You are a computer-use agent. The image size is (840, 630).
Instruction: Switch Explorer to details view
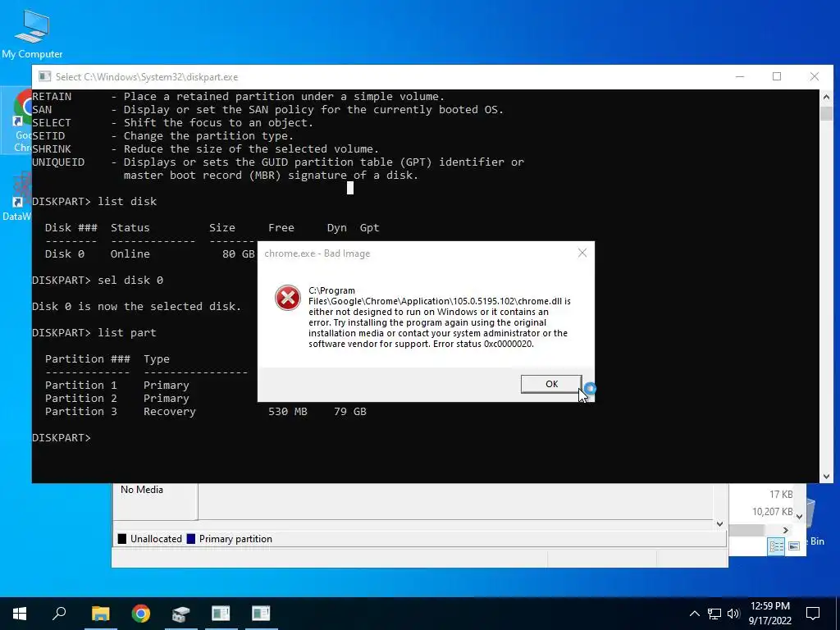pyautogui.click(x=776, y=546)
